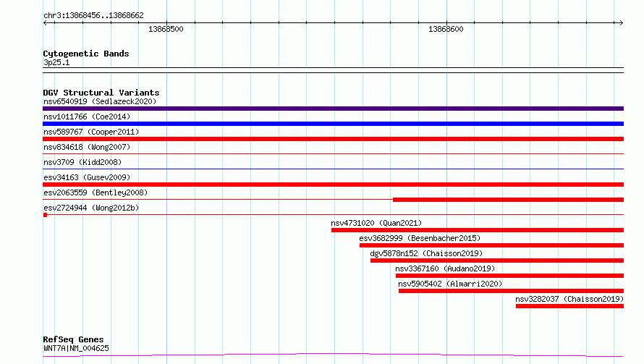Select the thick red esv34163 bar
The image size is (644, 364).
[x=333, y=185]
